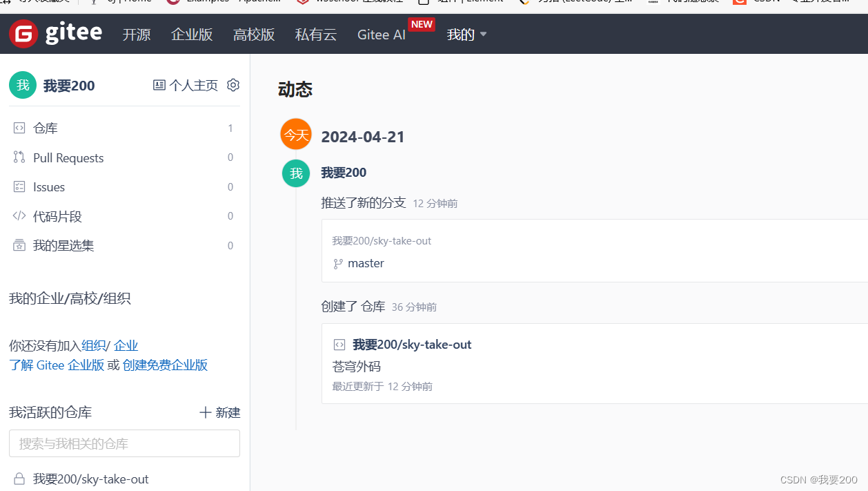Click the green 我 avatar in sidebar
This screenshot has width=868, height=491.
(23, 85)
